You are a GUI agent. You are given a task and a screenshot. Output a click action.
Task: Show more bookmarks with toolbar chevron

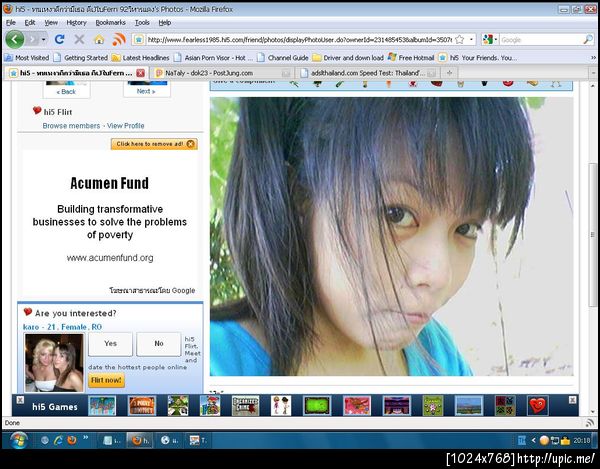(593, 58)
